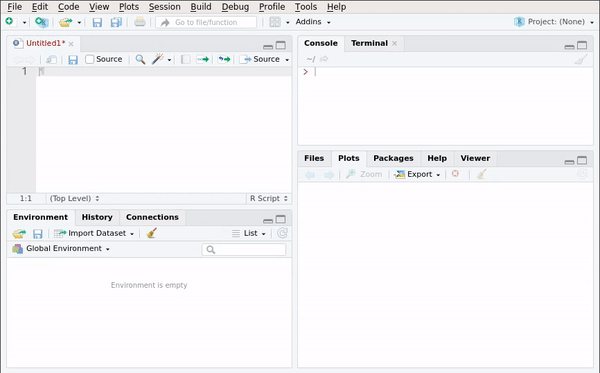Open the Addins dropdown
This screenshot has width=600, height=373.
pyautogui.click(x=313, y=22)
